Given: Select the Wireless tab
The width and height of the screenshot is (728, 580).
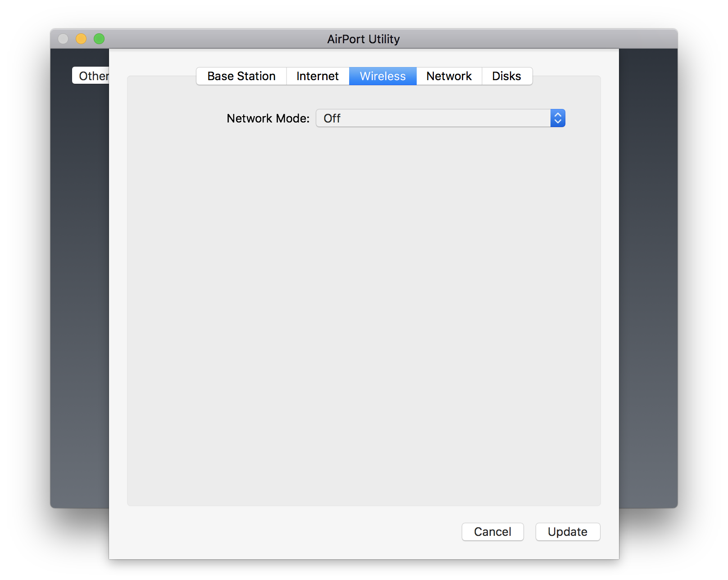Looking at the screenshot, I should tap(383, 76).
